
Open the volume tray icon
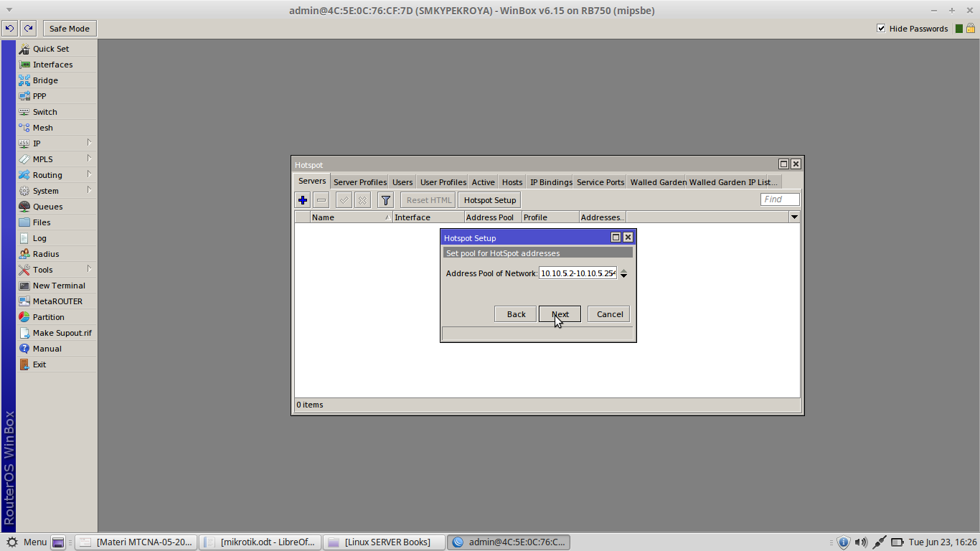(x=861, y=542)
